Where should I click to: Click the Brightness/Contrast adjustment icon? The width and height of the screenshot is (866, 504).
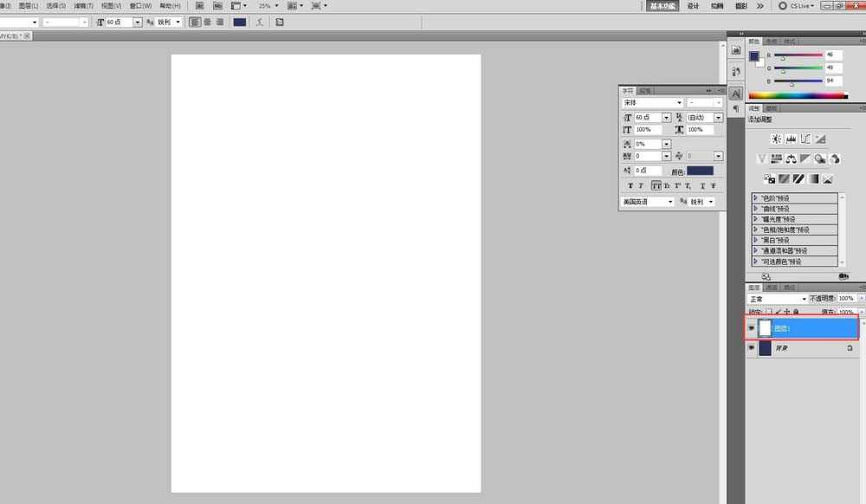[776, 139]
